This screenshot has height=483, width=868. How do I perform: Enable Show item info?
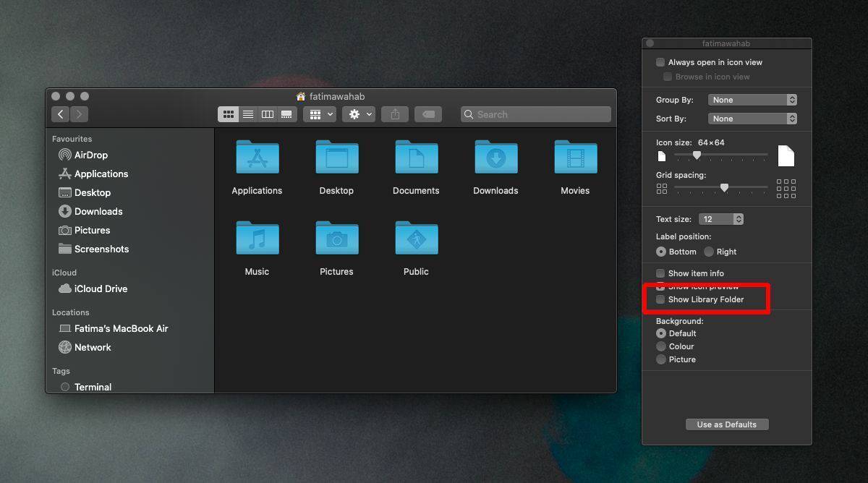660,273
